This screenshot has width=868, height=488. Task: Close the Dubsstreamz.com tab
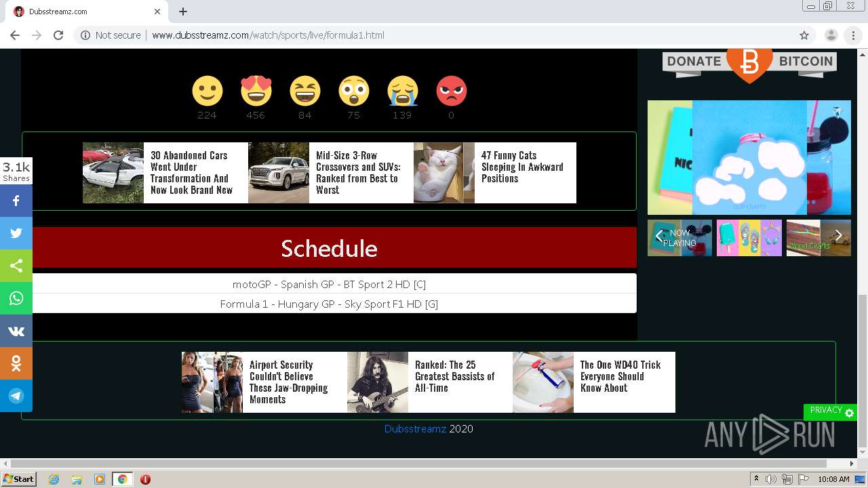pyautogui.click(x=157, y=12)
